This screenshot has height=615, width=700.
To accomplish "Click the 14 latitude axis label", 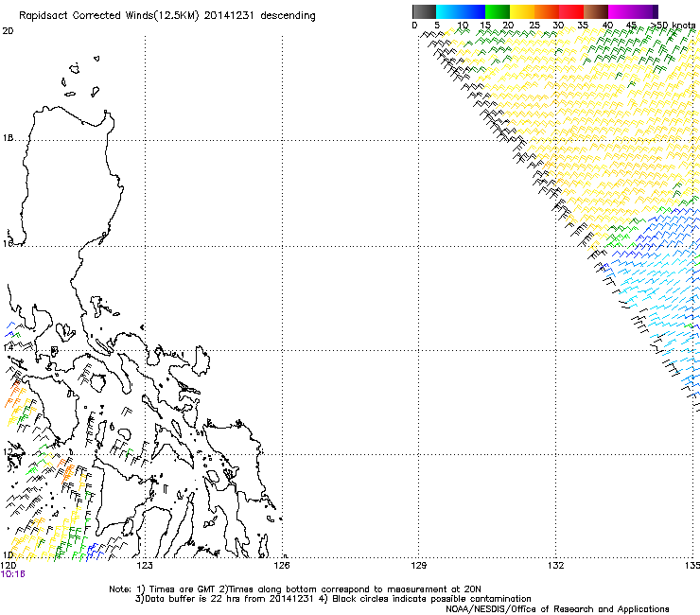I will [8, 348].
